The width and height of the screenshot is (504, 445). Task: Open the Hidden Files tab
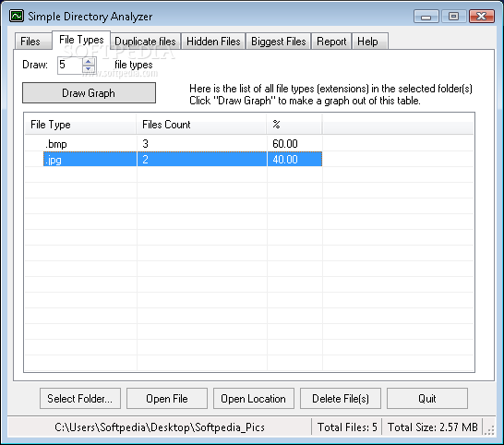click(x=213, y=42)
